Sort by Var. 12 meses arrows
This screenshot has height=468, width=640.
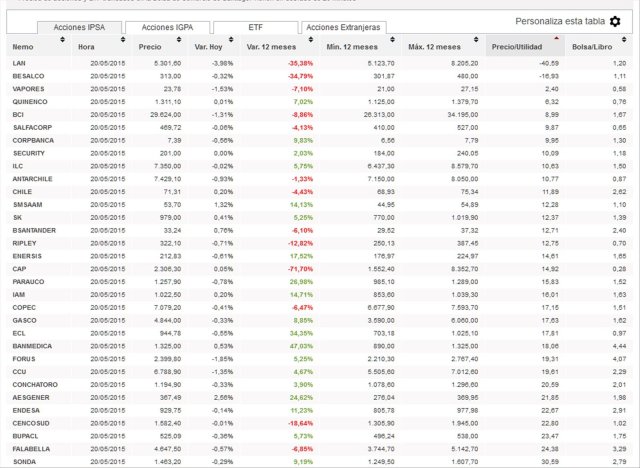tap(311, 40)
